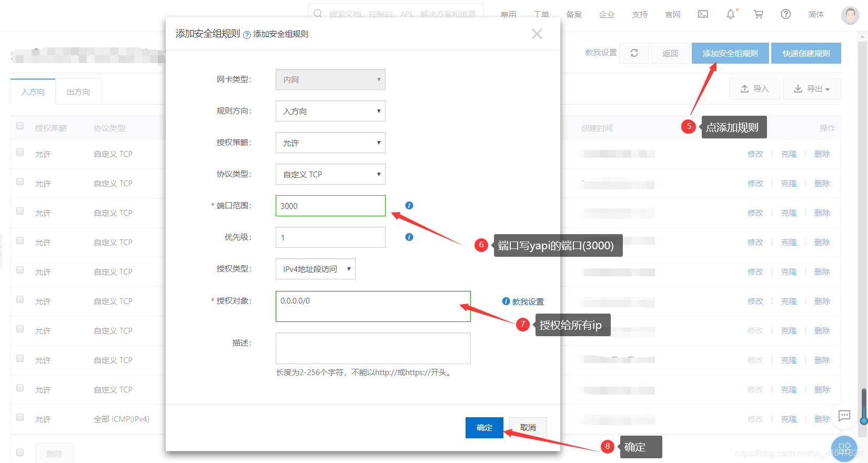868x463 pixels.
Task: Check the ninth 自定义 TCP row checkbox
Action: point(20,388)
